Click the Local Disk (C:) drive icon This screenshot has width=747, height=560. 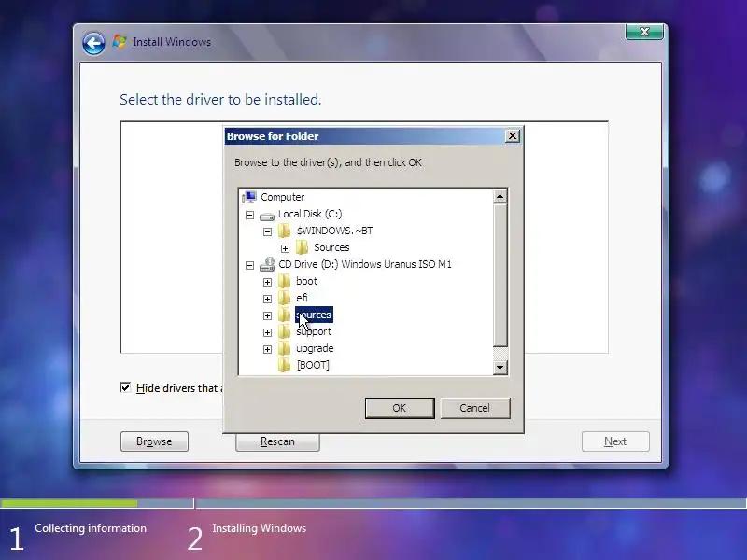267,216
